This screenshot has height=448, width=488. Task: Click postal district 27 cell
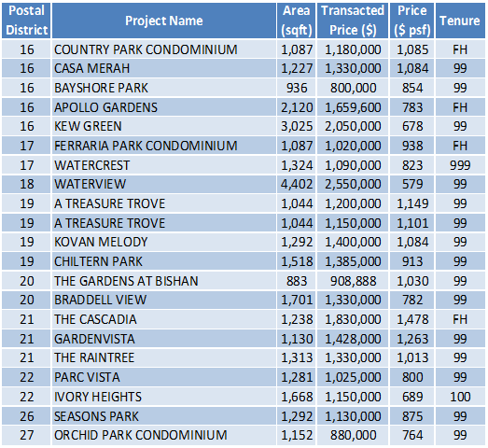[x=26, y=435]
